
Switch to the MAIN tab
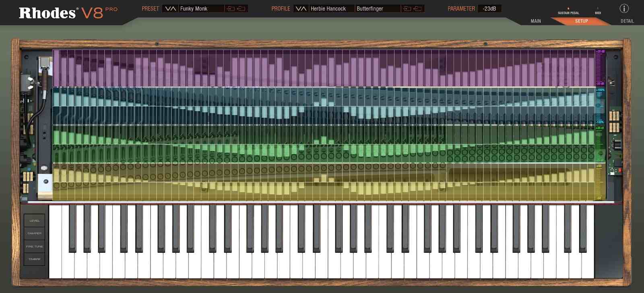(536, 21)
